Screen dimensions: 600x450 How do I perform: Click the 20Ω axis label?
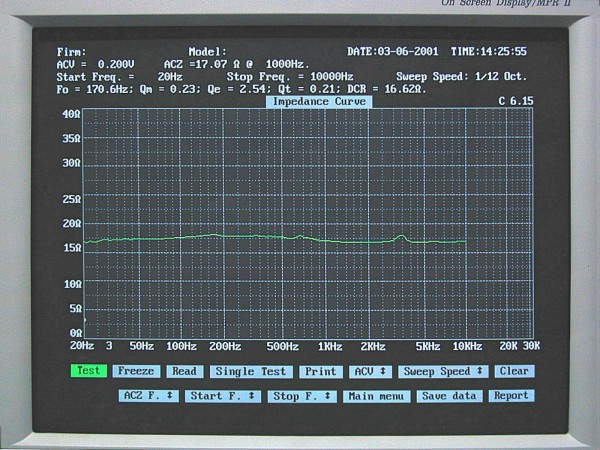pyautogui.click(x=72, y=223)
